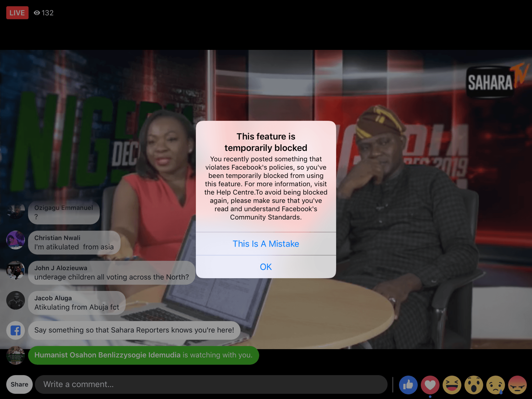Open John J Alozieuwa's avatar

tap(16, 270)
